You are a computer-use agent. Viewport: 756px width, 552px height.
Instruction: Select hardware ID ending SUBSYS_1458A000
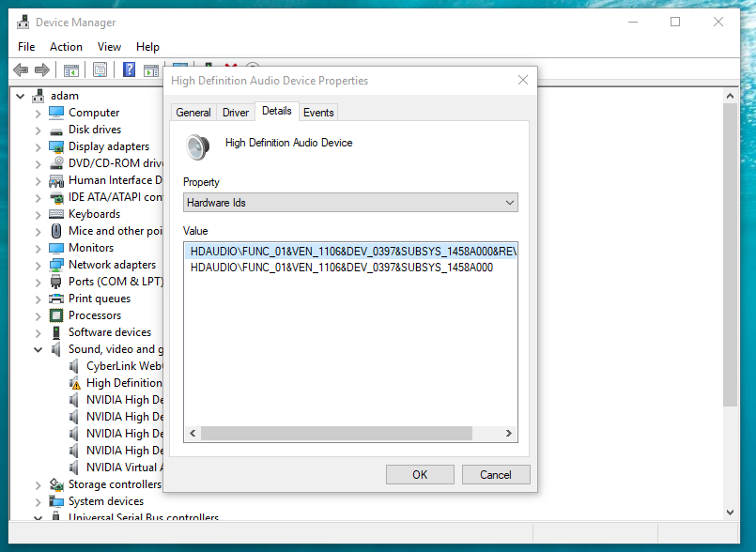[x=341, y=268]
